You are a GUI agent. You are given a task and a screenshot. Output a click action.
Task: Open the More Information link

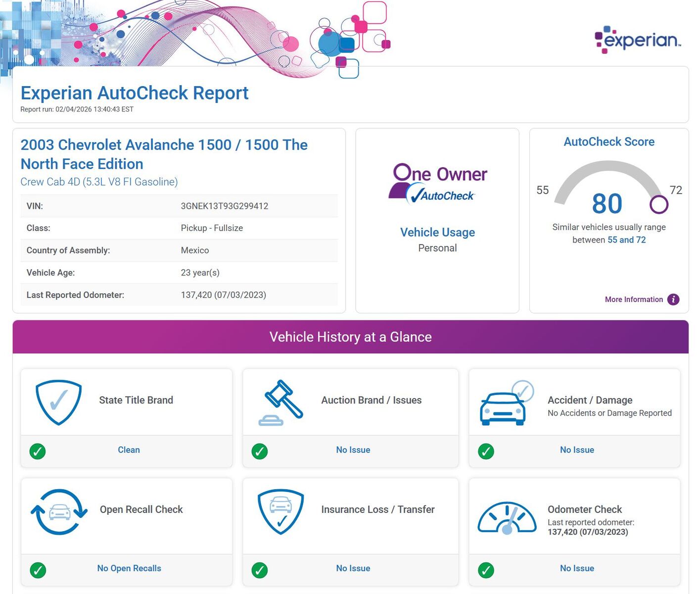point(633,299)
